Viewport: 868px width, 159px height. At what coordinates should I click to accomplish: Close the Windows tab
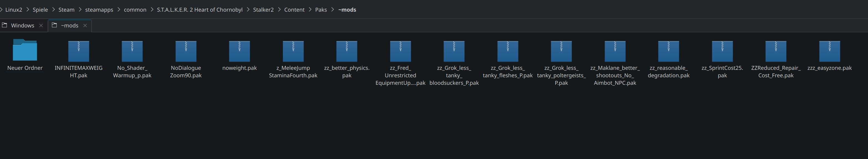(41, 25)
